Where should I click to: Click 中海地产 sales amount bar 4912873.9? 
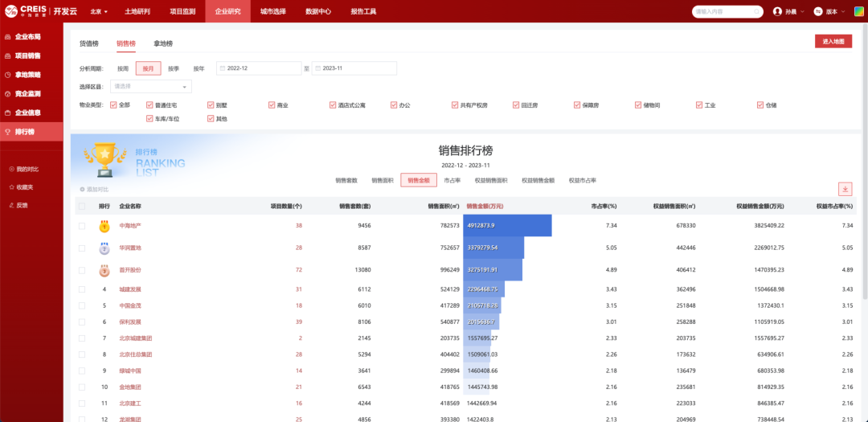(508, 225)
